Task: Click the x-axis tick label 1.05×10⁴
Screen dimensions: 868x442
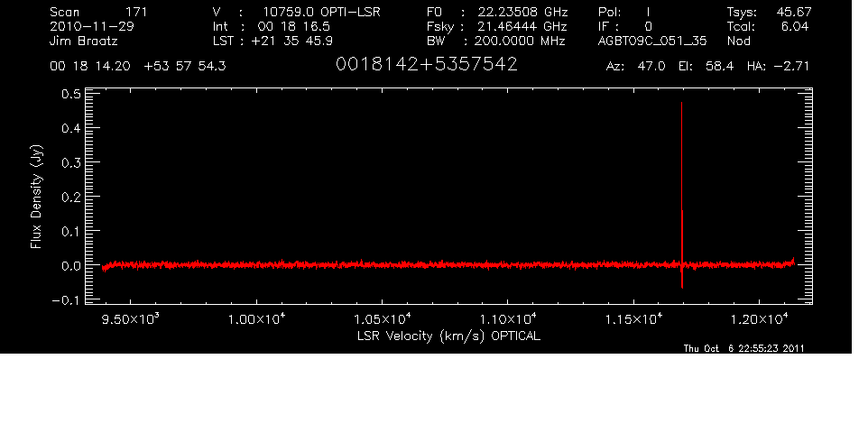Action: (382, 319)
